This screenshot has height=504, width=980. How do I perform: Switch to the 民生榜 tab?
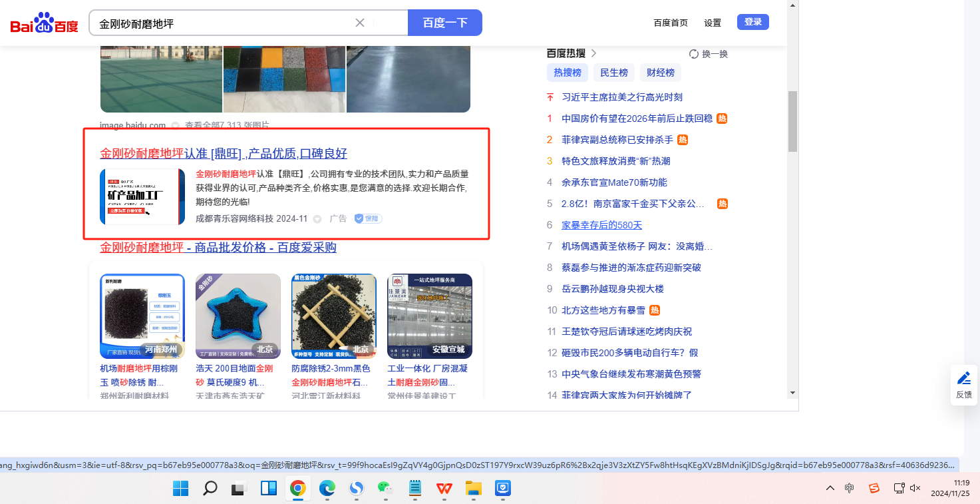click(x=613, y=73)
